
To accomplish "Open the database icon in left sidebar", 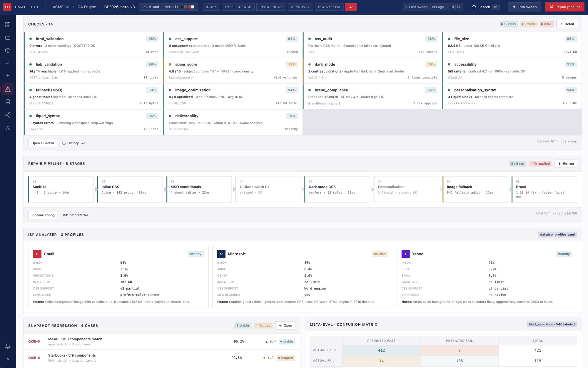I will 8,102.
